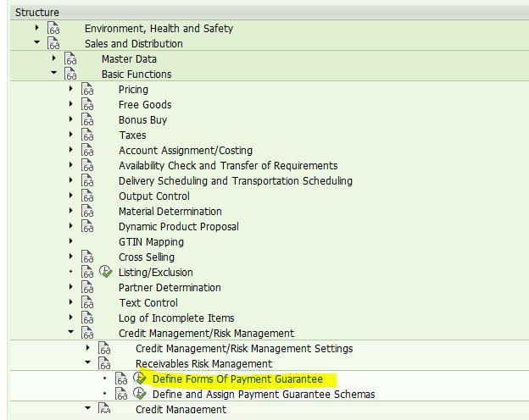Execute Define and Assign Payment Guarantee Schemas icon
Screen dimensions: 529x420
[139, 394]
